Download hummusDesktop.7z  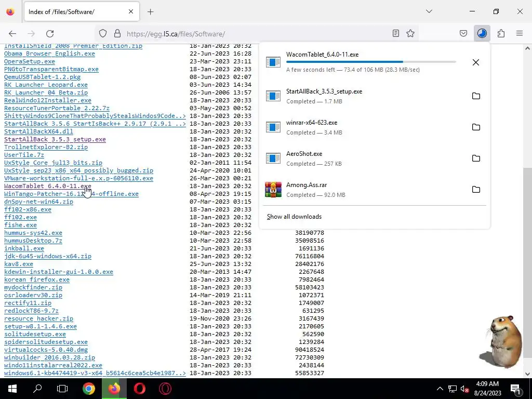pyautogui.click(x=33, y=241)
